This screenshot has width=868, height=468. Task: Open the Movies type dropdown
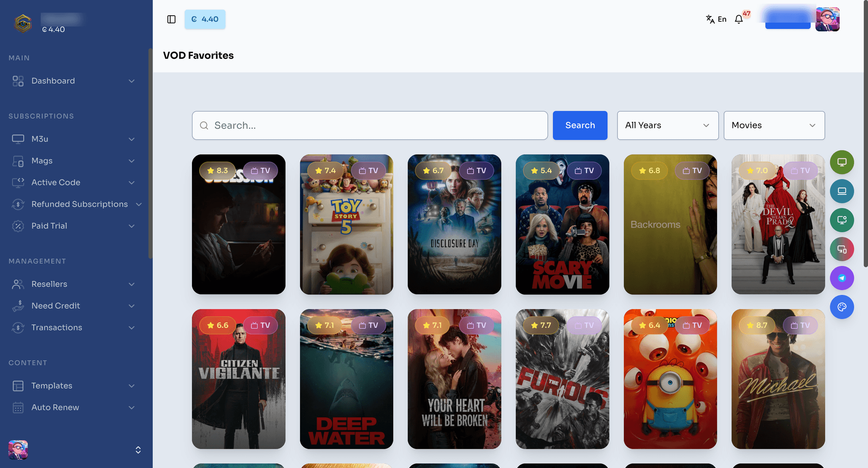click(x=774, y=125)
